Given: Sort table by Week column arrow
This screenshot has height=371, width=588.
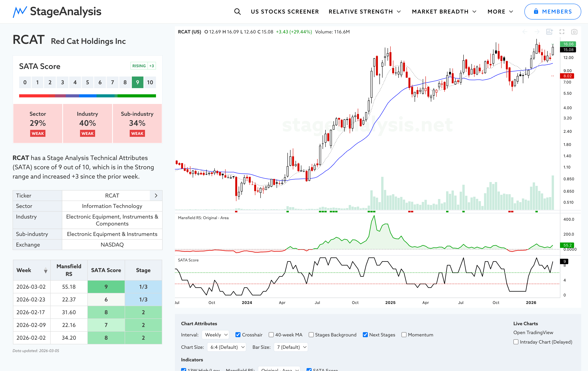Looking at the screenshot, I should point(45,270).
